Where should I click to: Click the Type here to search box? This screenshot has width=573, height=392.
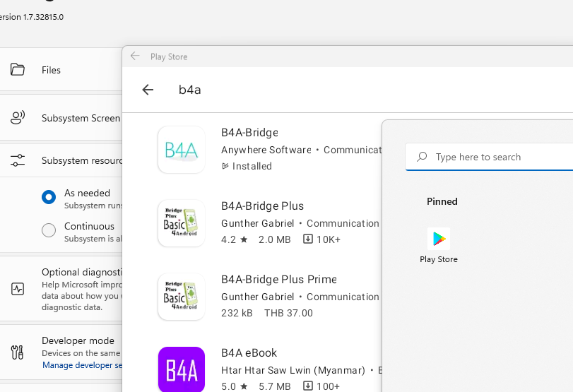point(495,157)
